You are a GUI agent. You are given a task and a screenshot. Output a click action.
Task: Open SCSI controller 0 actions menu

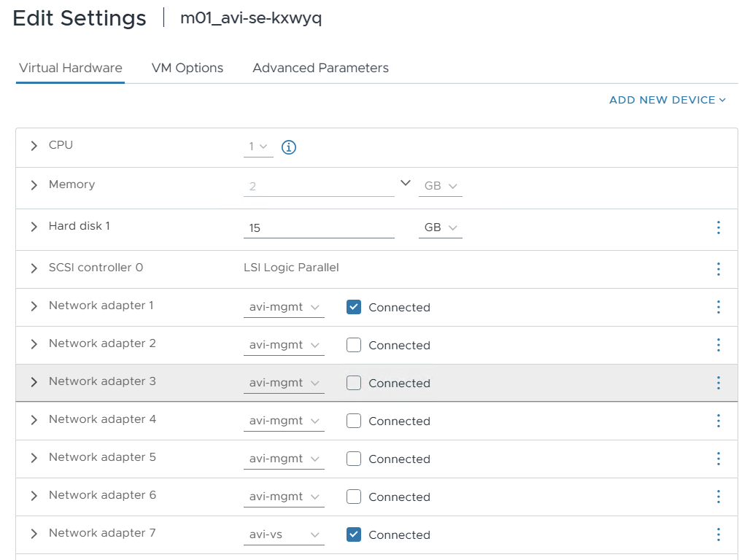click(x=718, y=269)
